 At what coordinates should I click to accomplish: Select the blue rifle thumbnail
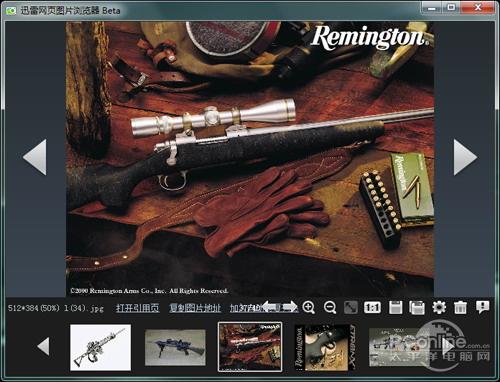(175, 347)
